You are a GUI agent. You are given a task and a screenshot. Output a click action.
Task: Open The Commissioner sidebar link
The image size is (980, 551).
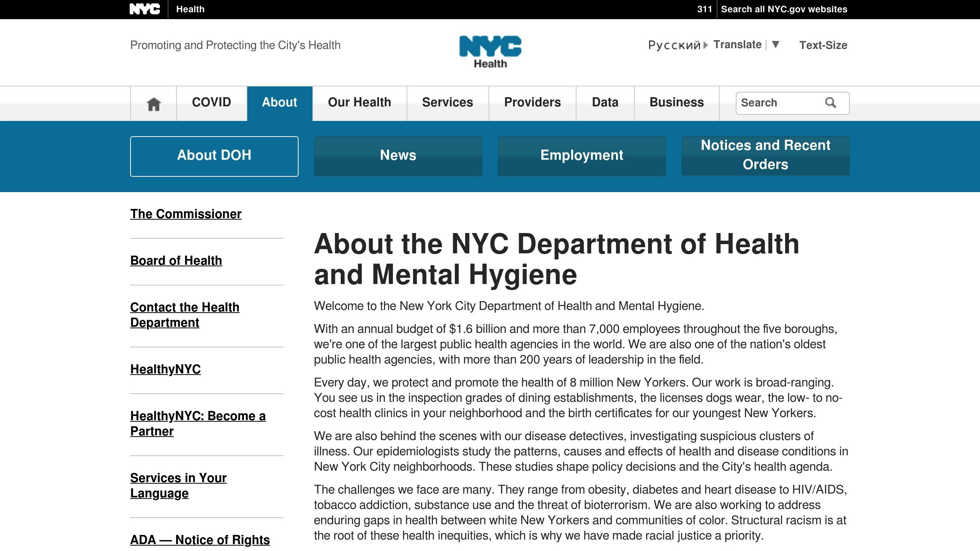click(x=186, y=214)
